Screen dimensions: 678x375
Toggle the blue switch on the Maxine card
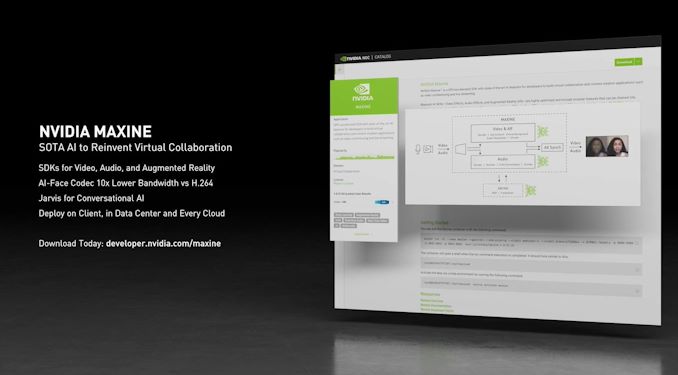[382, 202]
